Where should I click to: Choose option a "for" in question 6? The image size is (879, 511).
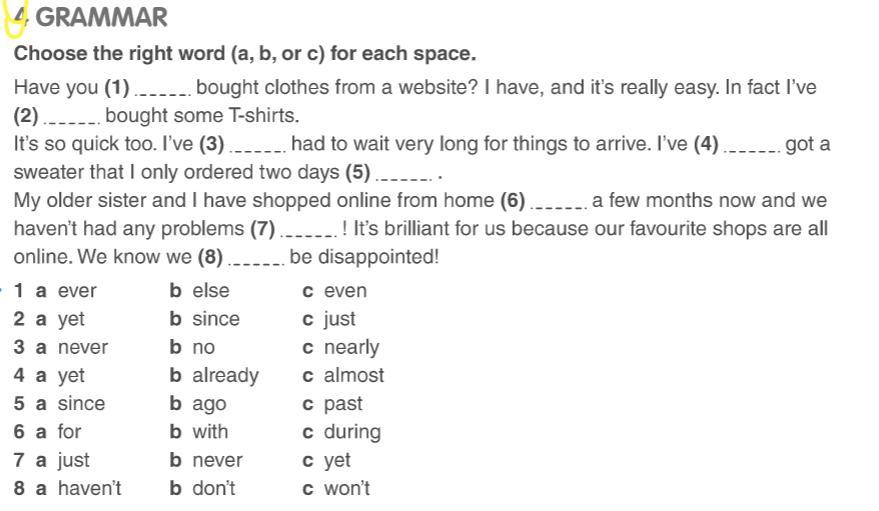pos(69,432)
